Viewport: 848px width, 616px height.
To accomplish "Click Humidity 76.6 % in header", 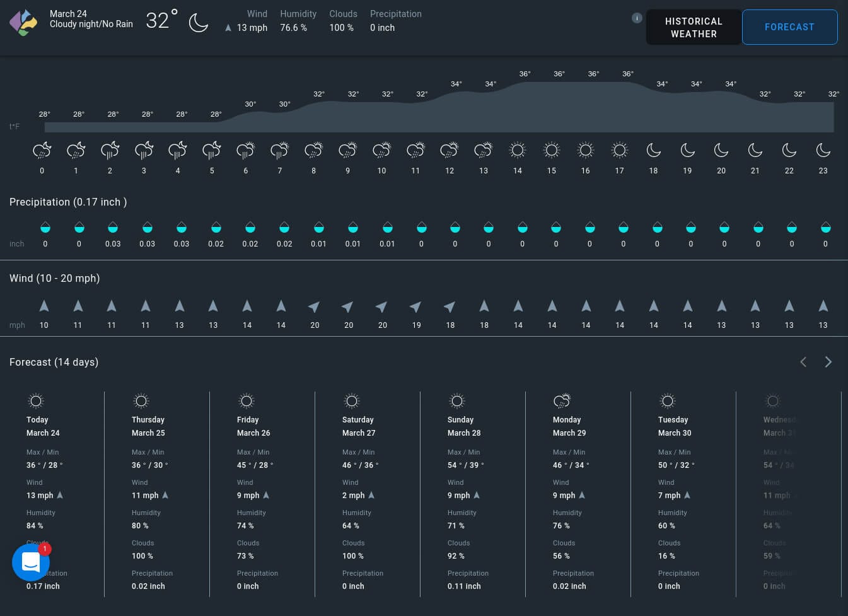I will [298, 21].
